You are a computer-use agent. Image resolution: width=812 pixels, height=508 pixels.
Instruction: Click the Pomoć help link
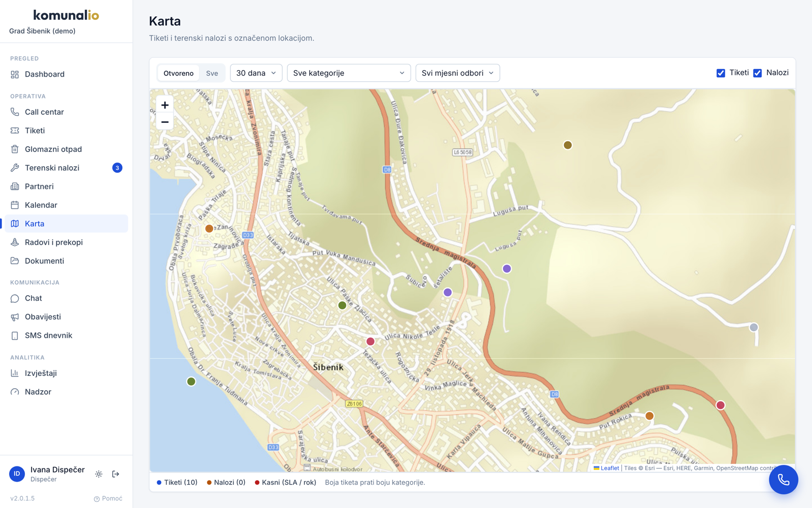coord(108,498)
